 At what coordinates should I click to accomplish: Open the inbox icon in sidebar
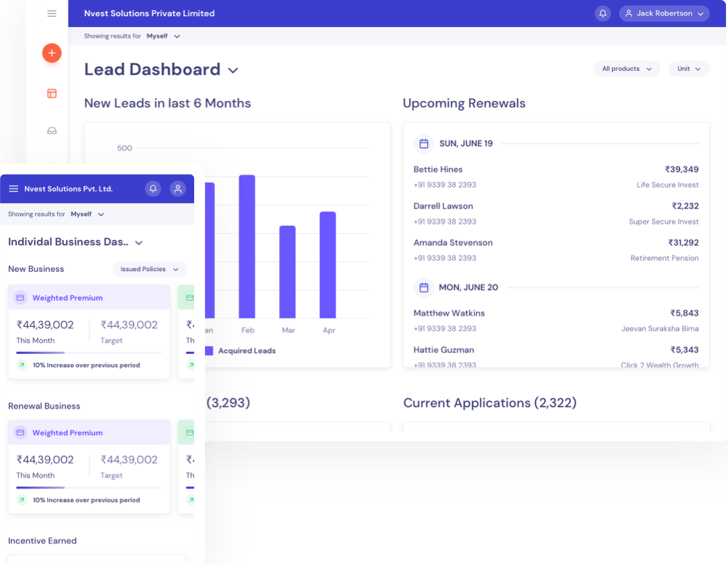(x=52, y=131)
